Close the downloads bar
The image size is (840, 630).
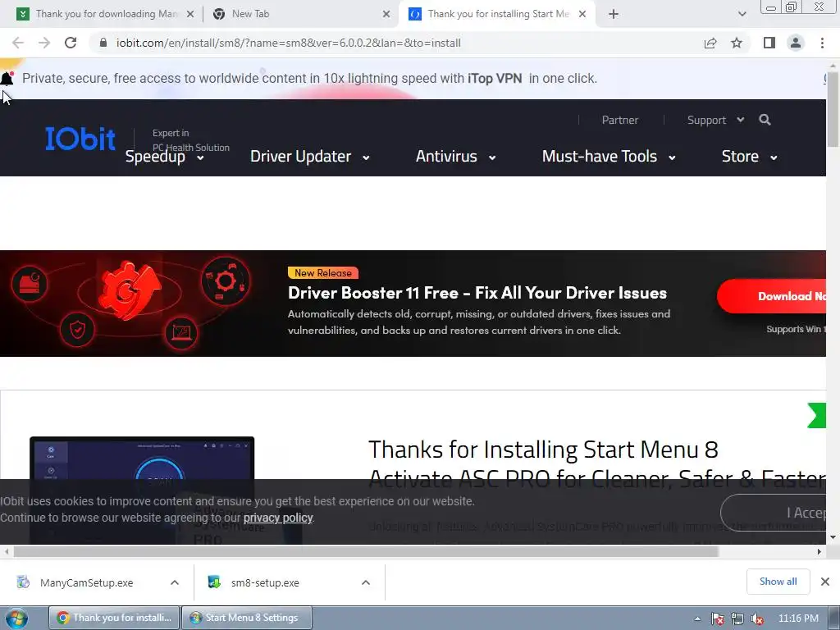825,582
